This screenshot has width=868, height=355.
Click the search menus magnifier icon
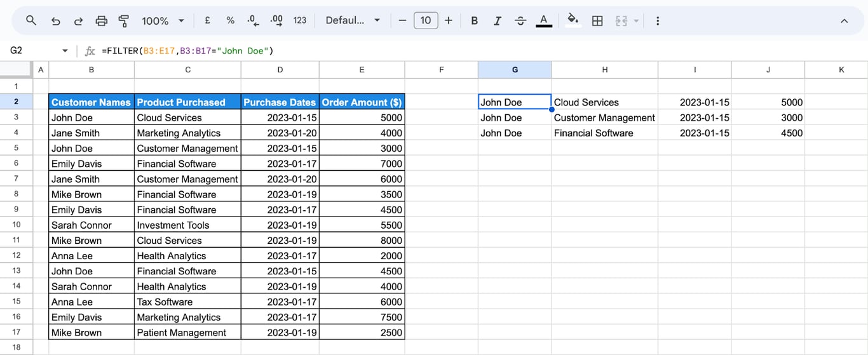point(31,20)
